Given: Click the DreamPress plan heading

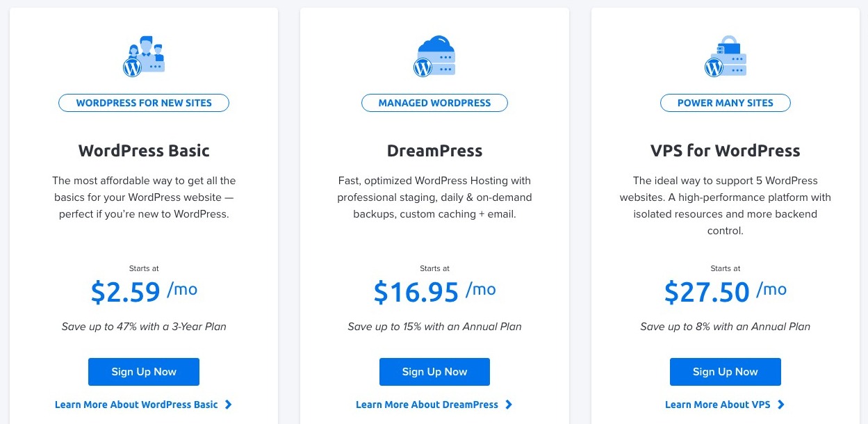Looking at the screenshot, I should pos(434,151).
